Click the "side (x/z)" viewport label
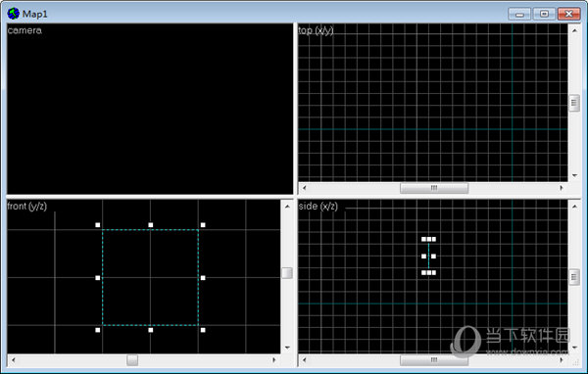 (x=318, y=207)
